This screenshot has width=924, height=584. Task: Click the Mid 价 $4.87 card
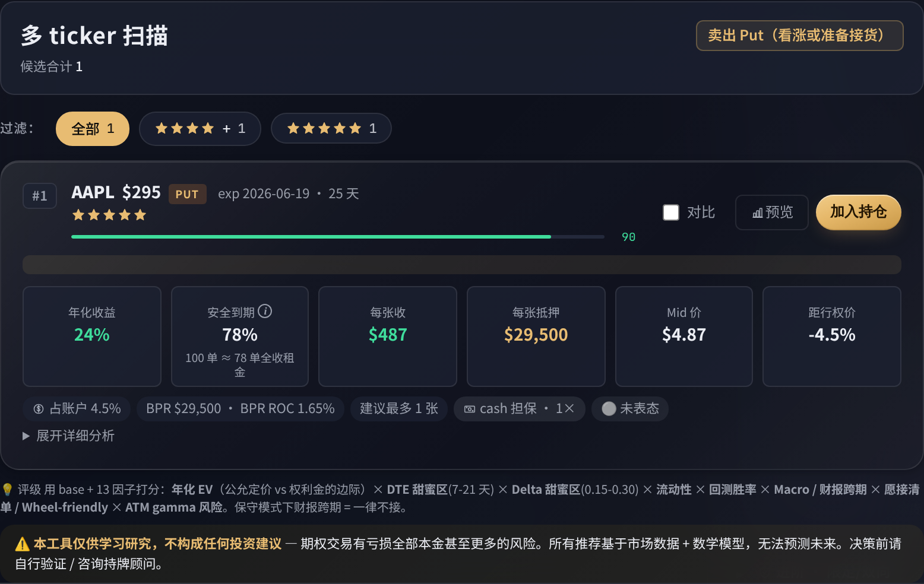pos(684,337)
